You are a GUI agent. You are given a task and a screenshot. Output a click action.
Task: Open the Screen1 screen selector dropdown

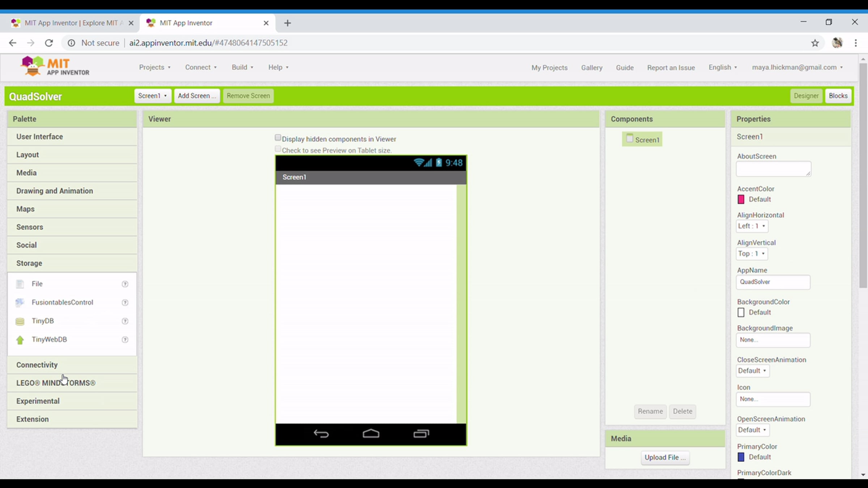tap(153, 96)
